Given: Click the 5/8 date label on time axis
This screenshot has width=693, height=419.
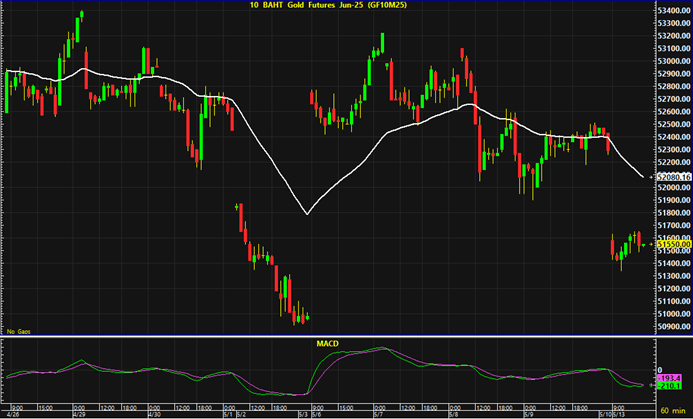Looking at the screenshot, I should (x=453, y=412).
